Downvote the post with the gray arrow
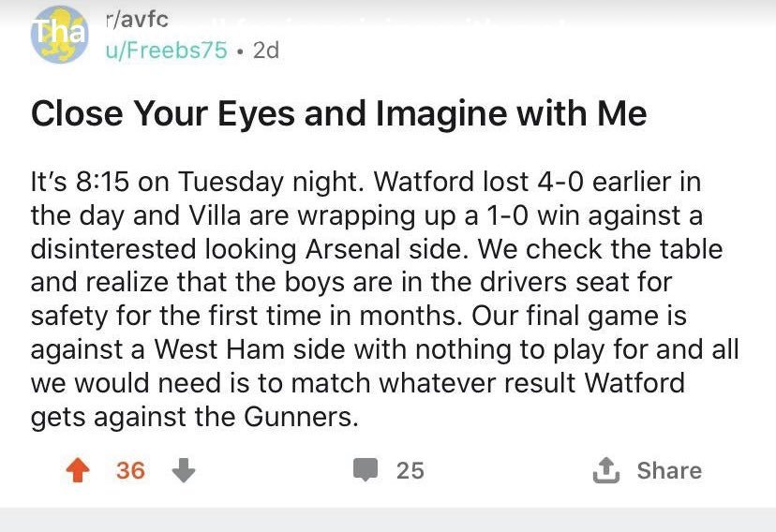This screenshot has height=532, width=776. [184, 469]
